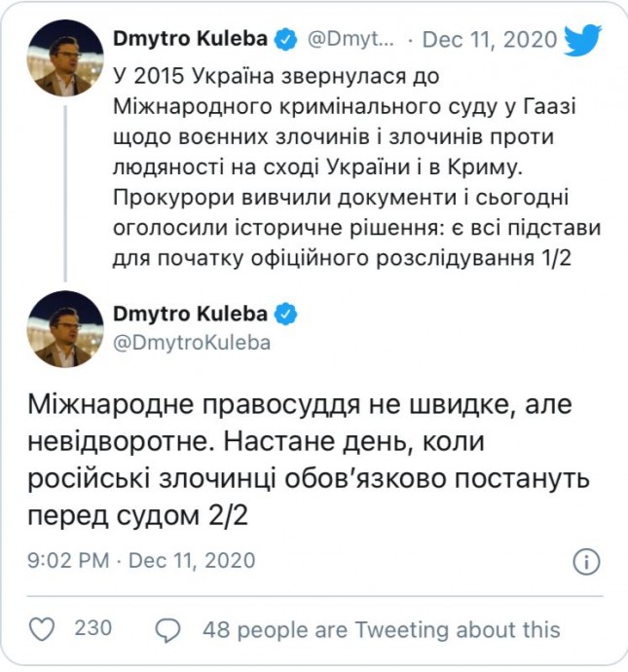This screenshot has width=628, height=672.
Task: Click the Dmytro Kuleba name in second tweet
Action: pos(195,313)
